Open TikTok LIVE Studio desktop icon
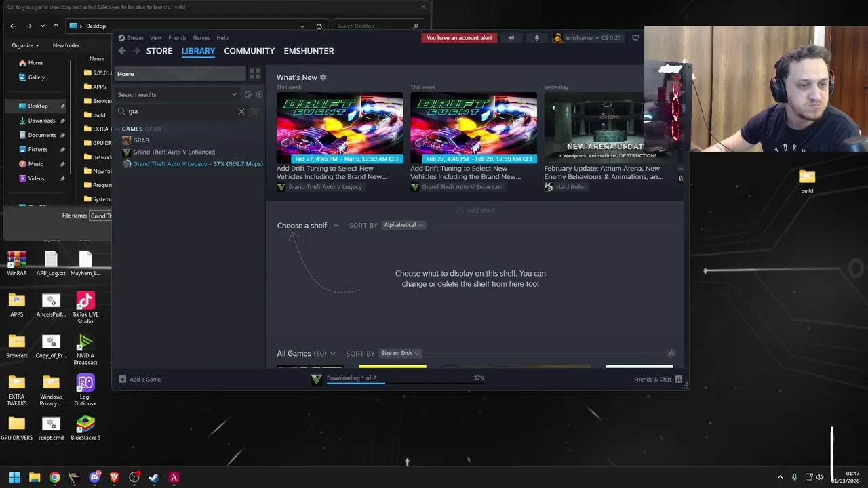This screenshot has width=868, height=488. click(85, 308)
